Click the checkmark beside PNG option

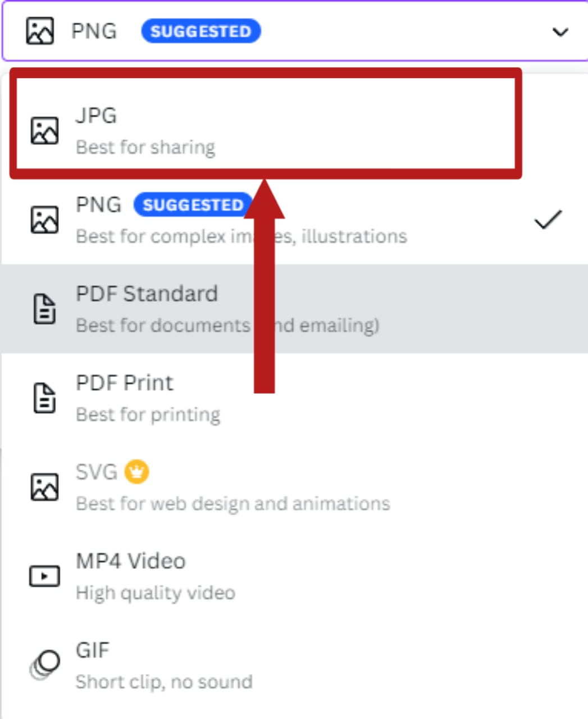point(548,220)
